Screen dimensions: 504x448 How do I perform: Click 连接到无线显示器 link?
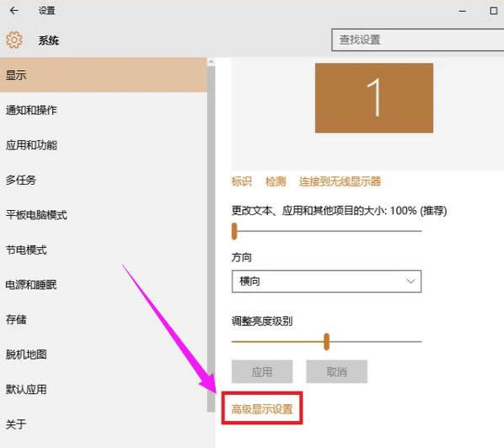(x=340, y=181)
